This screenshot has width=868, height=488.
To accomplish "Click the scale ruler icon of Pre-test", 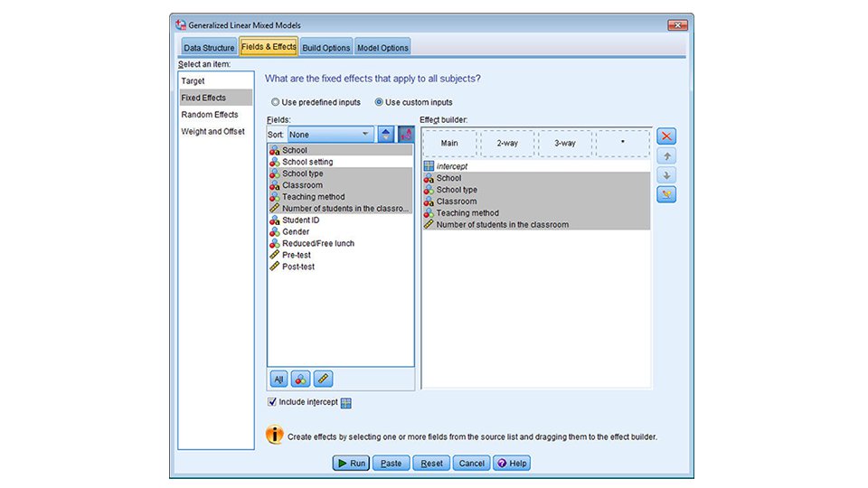I will (x=275, y=255).
